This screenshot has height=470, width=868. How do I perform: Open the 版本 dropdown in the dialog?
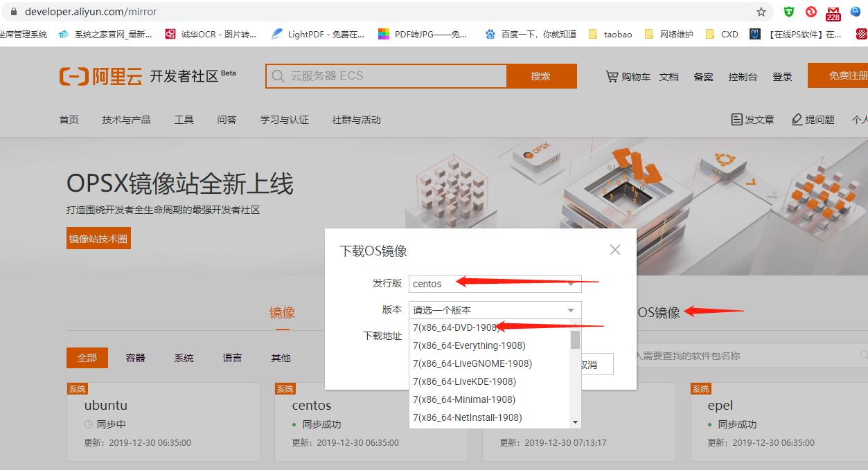tap(495, 309)
